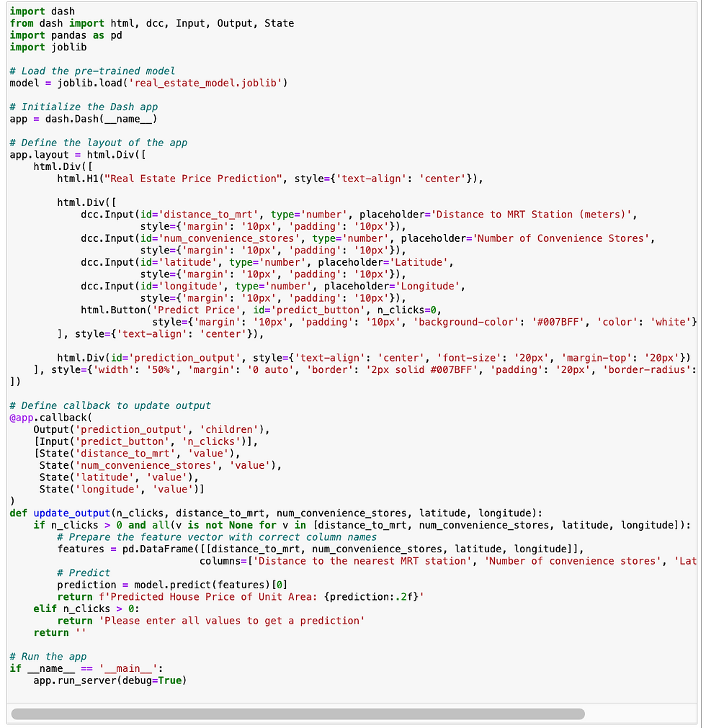Click the line if __name__ == '__main__':
Image resolution: width=706 pixels, height=728 pixels.
click(87, 668)
